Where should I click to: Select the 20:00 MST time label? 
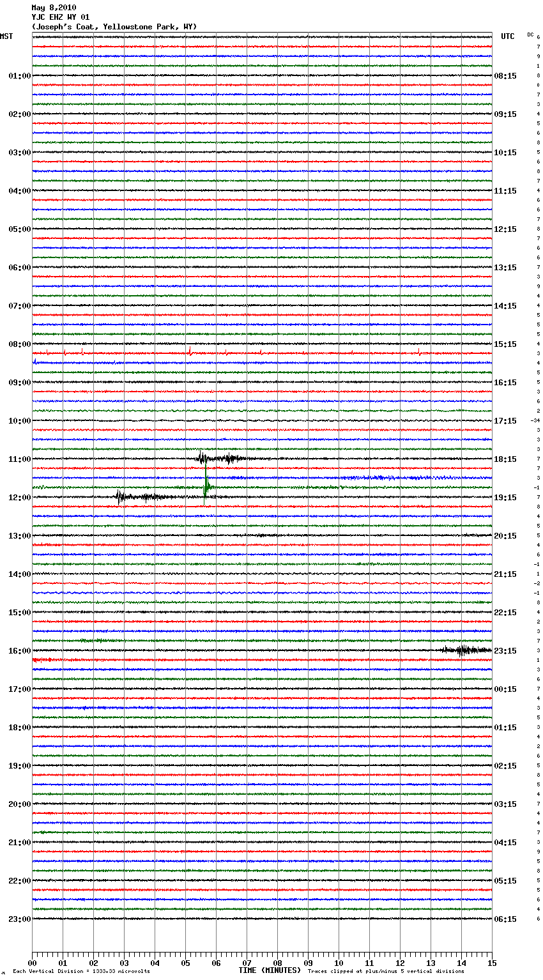[x=20, y=804]
